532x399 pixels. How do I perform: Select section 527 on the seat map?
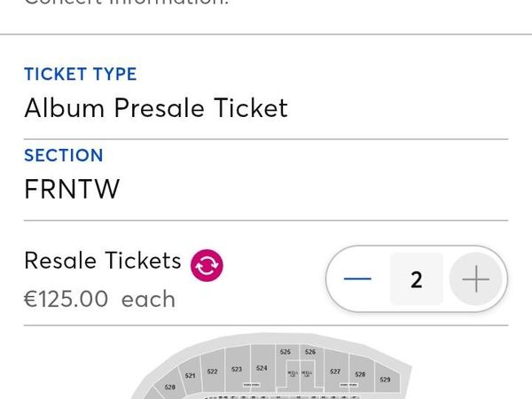click(x=335, y=372)
